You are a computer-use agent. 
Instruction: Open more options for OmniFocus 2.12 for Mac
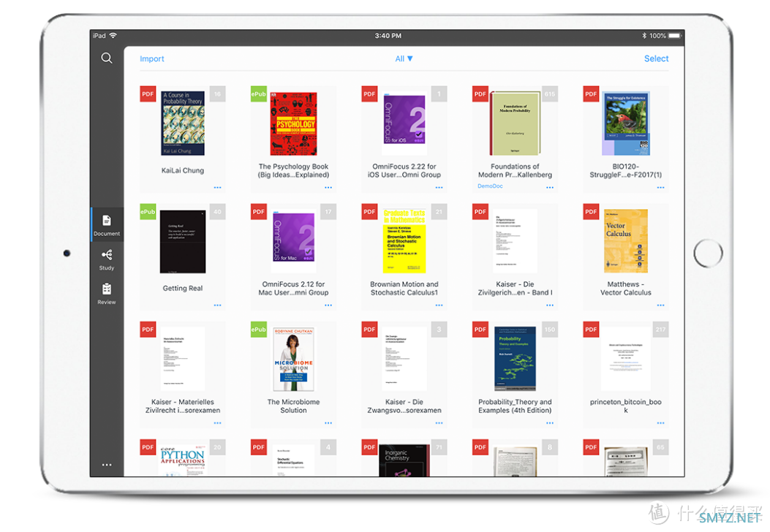pos(328,305)
